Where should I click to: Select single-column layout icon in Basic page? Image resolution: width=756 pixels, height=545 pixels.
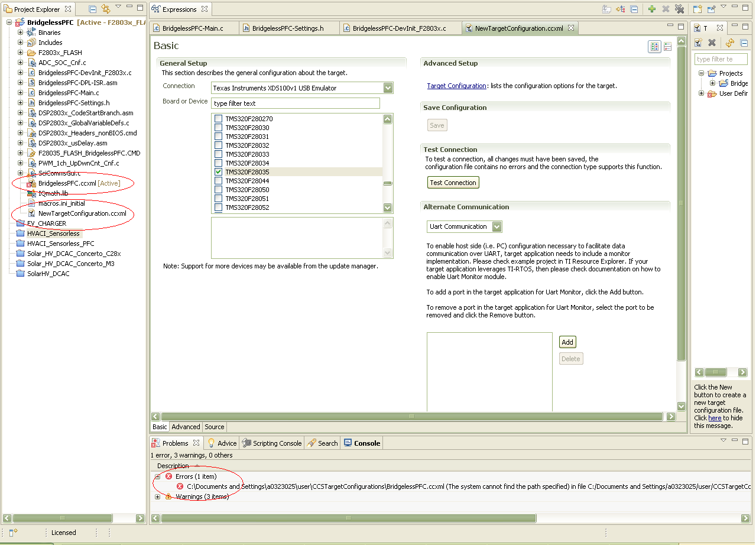click(x=667, y=47)
